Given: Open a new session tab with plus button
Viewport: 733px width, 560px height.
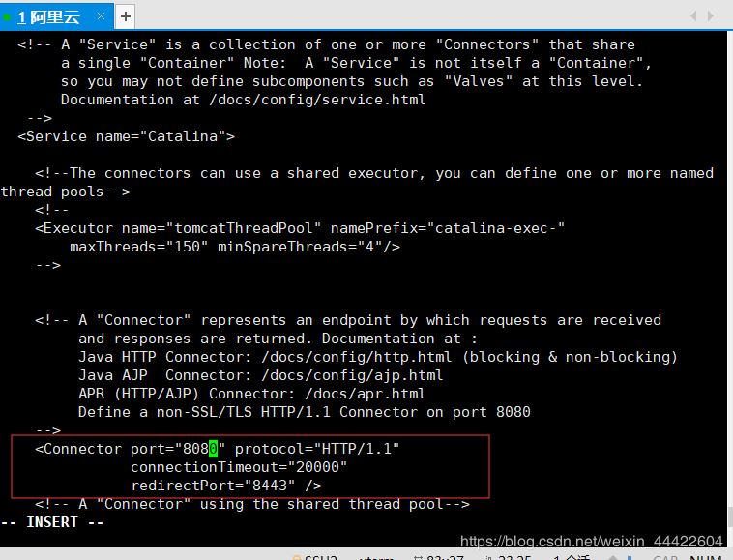Looking at the screenshot, I should pyautogui.click(x=126, y=16).
